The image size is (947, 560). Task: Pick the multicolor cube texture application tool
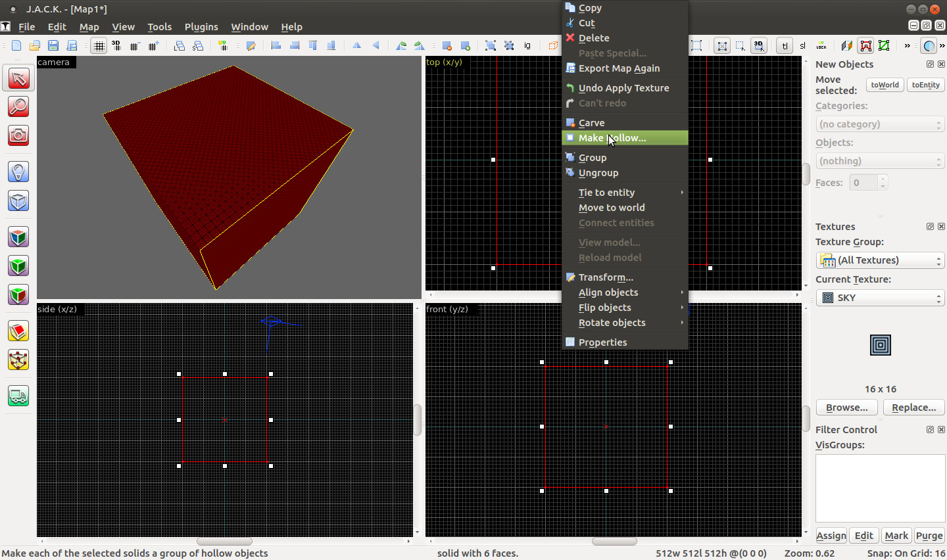[x=18, y=237]
